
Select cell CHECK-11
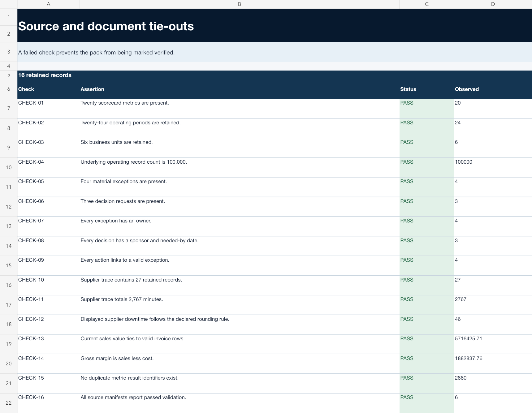click(x=48, y=305)
